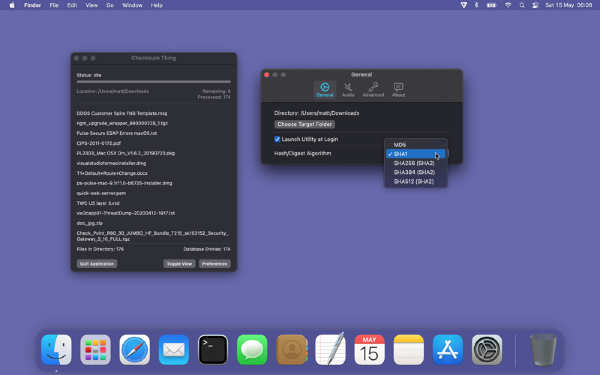Image resolution: width=600 pixels, height=375 pixels.
Task: Launch Terminal from the Dock
Action: 213,350
